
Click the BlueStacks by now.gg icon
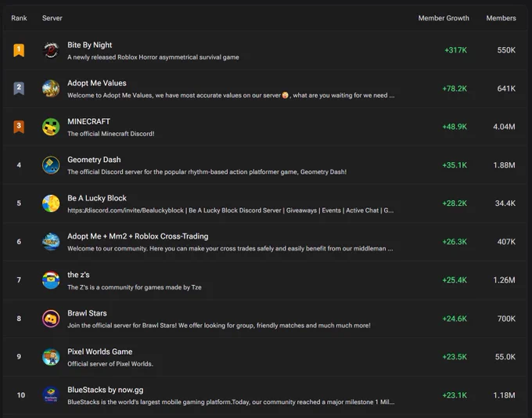(x=51, y=395)
